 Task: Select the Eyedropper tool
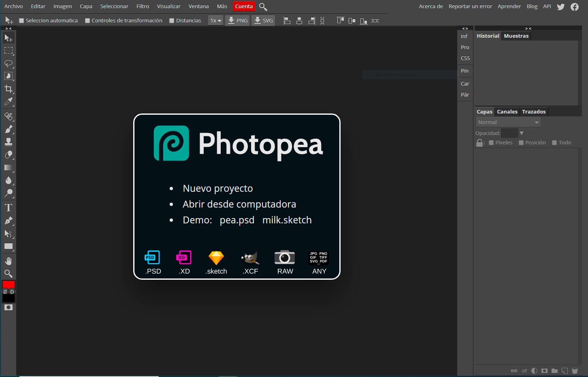tap(9, 102)
